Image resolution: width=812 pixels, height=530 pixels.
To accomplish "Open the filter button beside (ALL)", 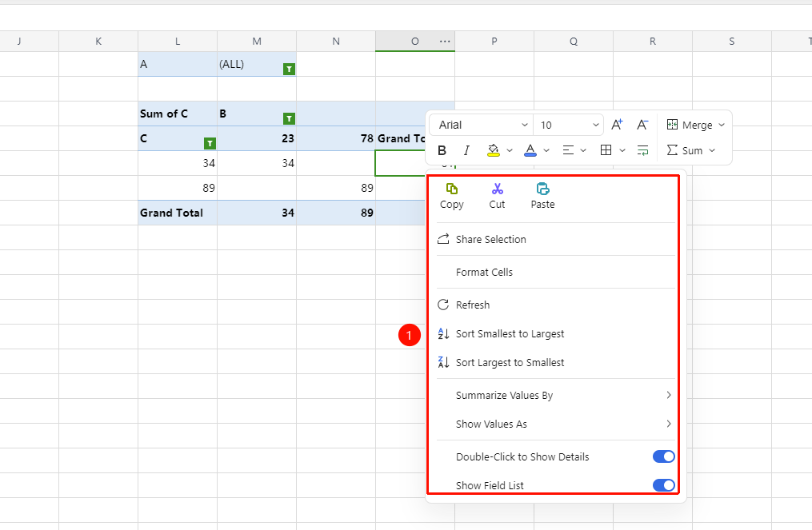I will (x=289, y=69).
